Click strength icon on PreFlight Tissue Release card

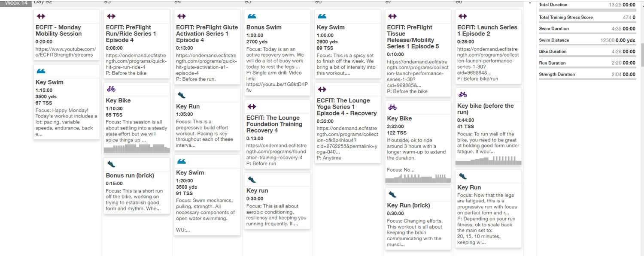click(x=392, y=16)
